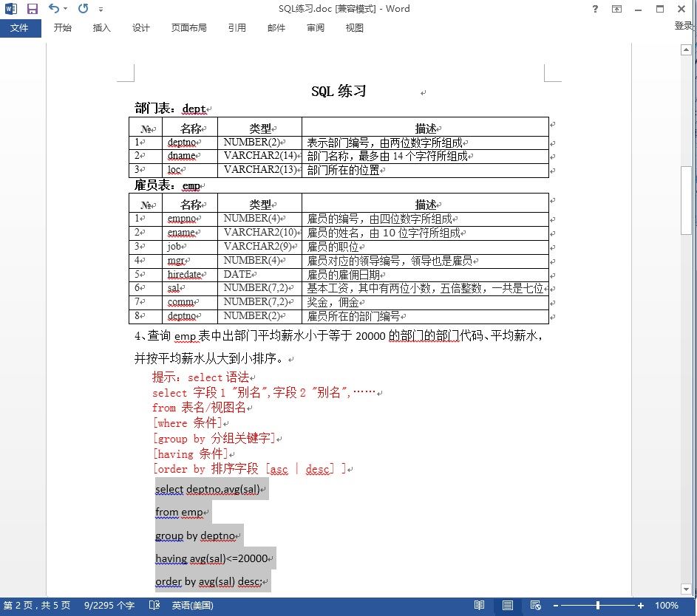This screenshot has height=616, width=697.
Task: Click the SQL 练习 document title
Action: point(339,91)
